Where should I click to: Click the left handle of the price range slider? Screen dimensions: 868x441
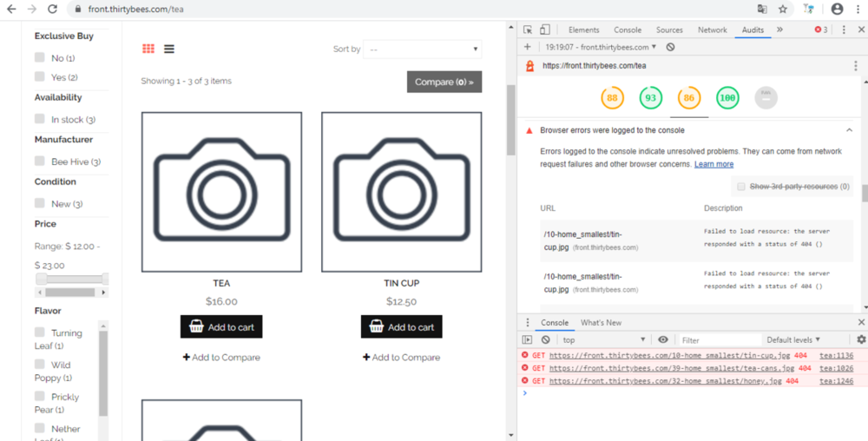coord(41,280)
